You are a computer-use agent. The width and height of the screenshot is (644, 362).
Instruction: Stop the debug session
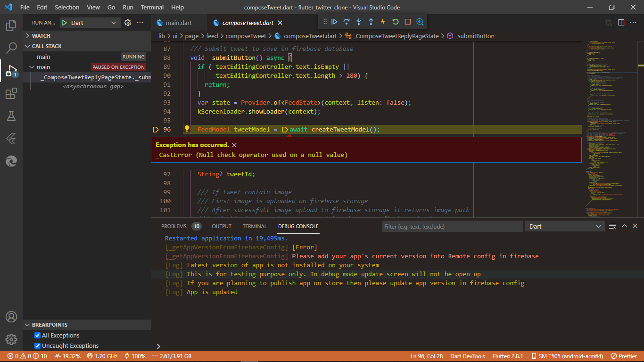(407, 22)
